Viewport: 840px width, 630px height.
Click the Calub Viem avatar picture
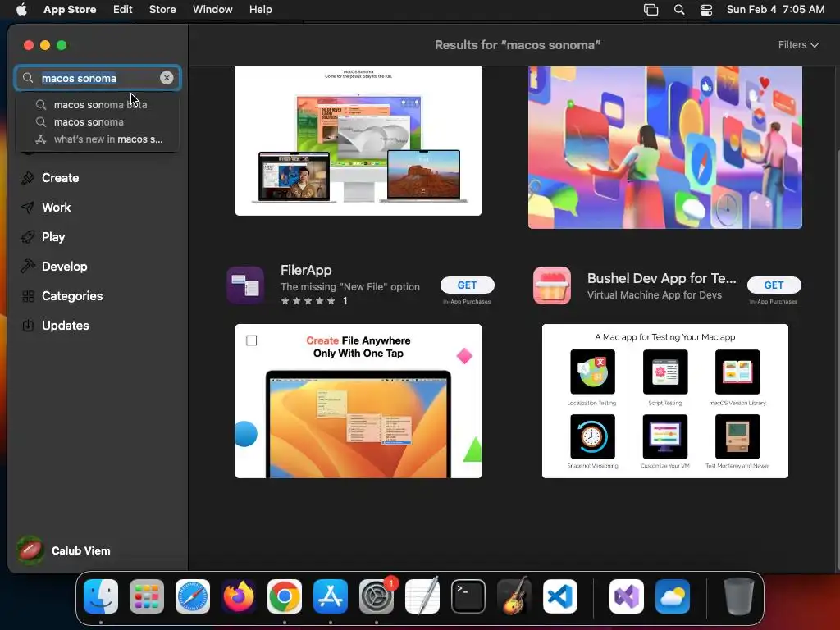coord(30,550)
